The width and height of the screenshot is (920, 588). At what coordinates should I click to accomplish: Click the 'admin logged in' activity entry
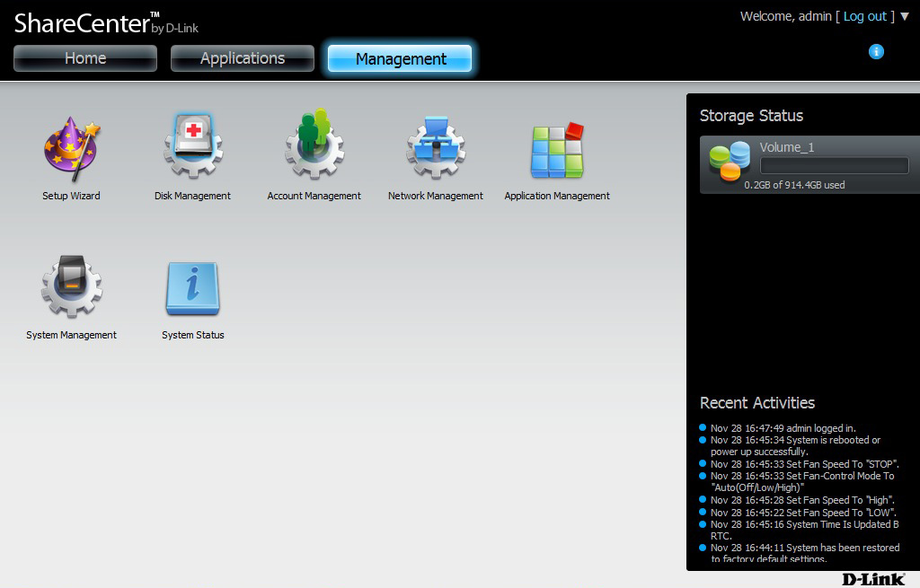[783, 428]
